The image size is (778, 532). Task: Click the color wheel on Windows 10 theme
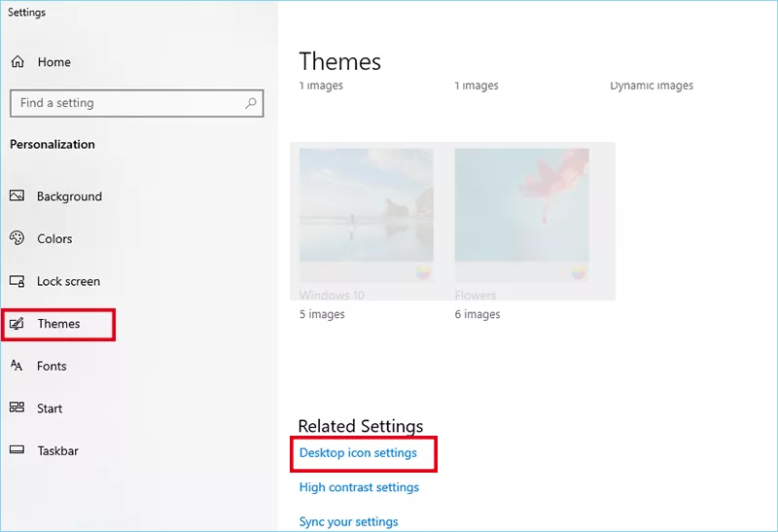pyautogui.click(x=423, y=271)
